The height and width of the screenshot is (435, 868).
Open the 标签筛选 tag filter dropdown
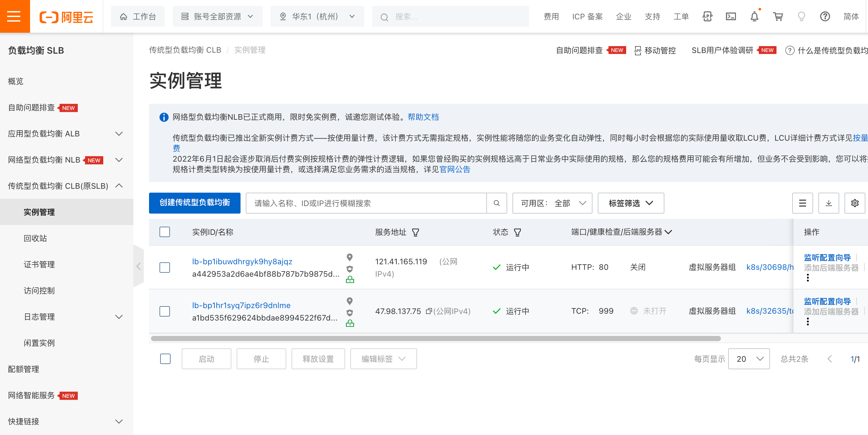click(631, 203)
